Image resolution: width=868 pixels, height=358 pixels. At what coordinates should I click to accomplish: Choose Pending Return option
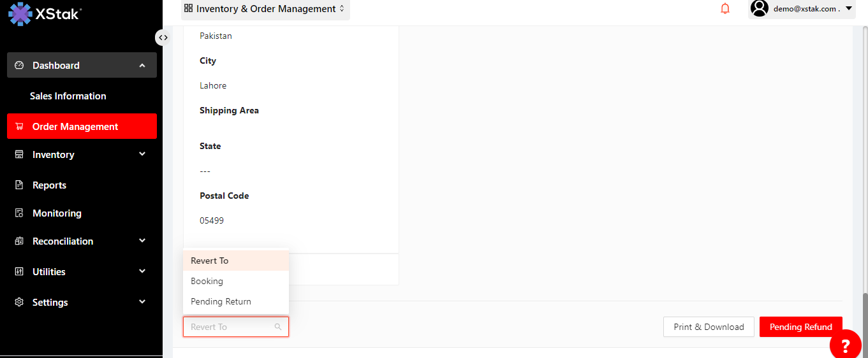221,301
